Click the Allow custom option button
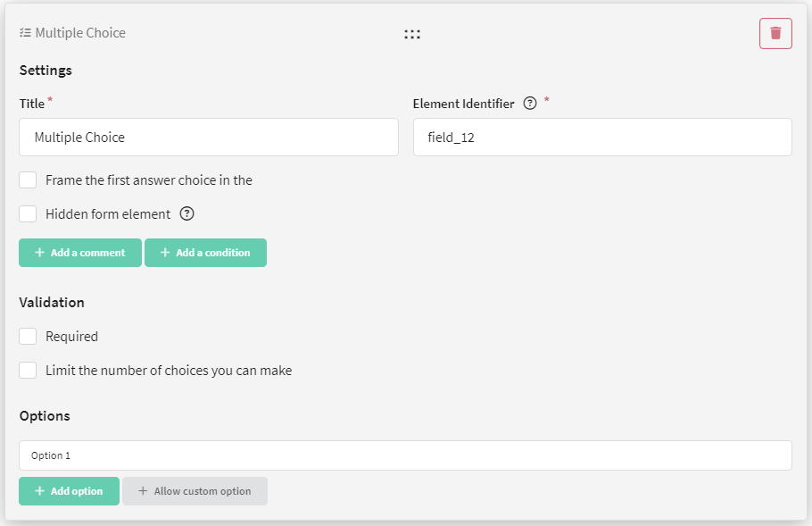The height and width of the screenshot is (526, 812). tap(195, 491)
